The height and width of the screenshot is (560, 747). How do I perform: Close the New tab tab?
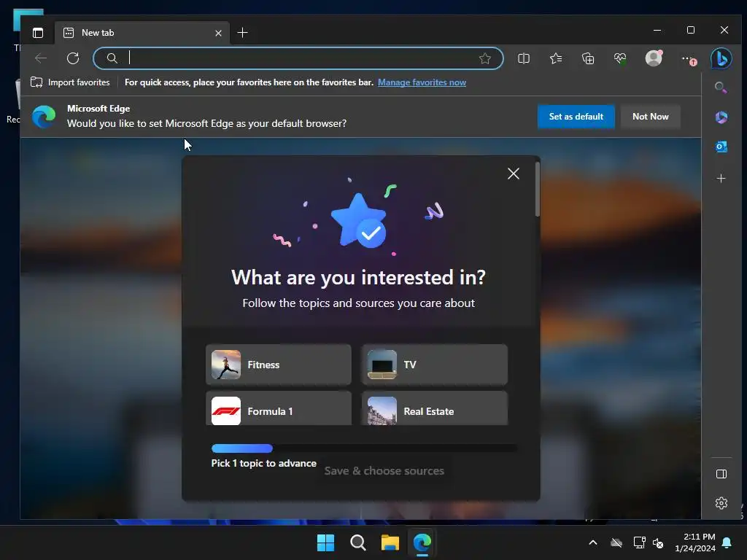click(218, 33)
